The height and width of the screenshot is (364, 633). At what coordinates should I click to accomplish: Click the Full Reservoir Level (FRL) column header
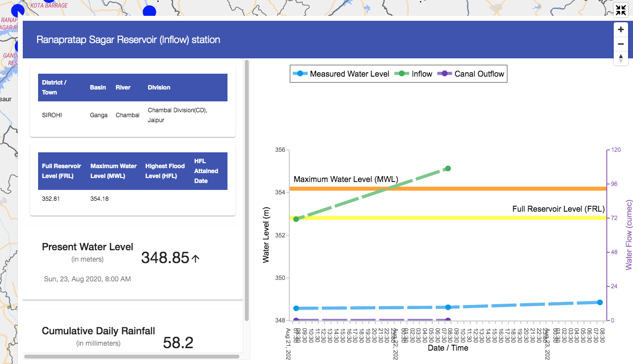62,171
